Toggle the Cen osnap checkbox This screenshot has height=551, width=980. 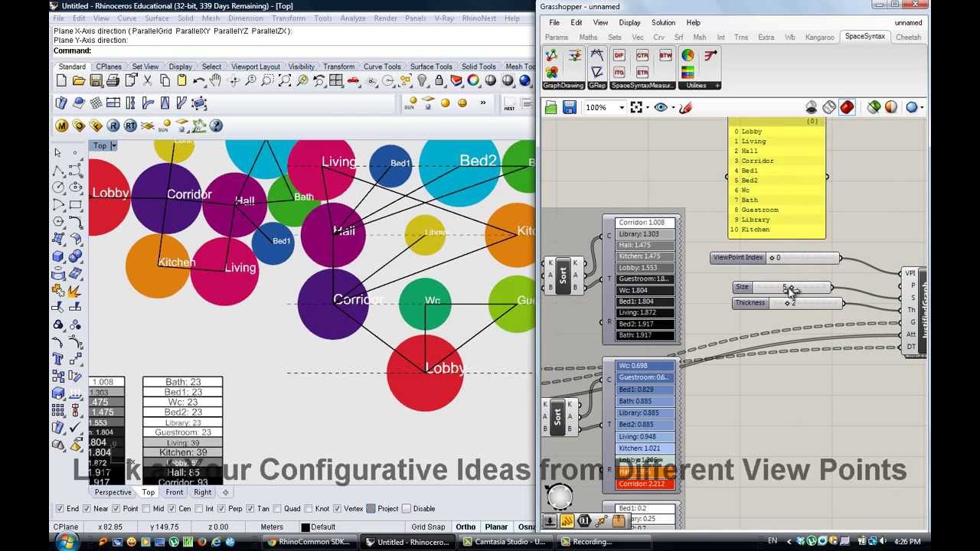click(x=172, y=508)
